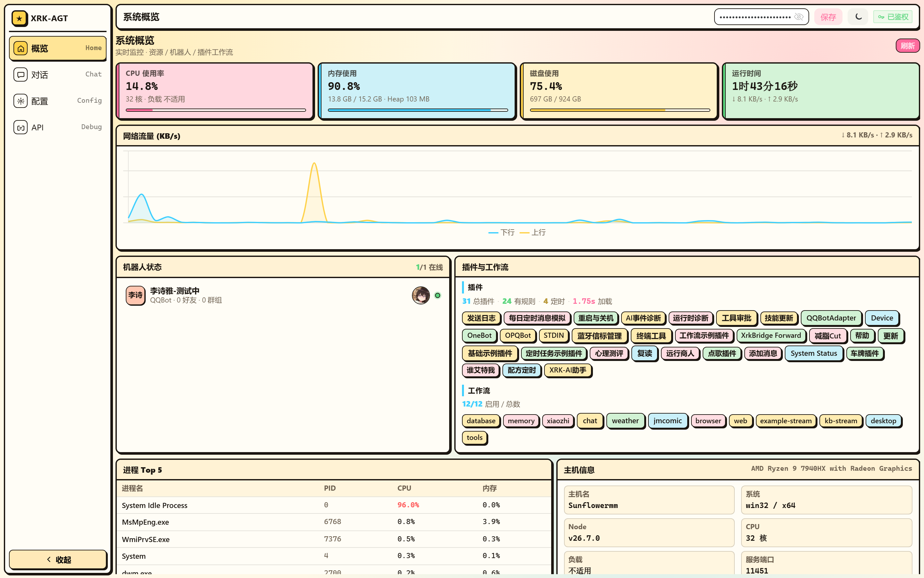Image resolution: width=924 pixels, height=578 pixels.
Task: Toggle the 下行 series in chart legend
Action: [x=501, y=232]
